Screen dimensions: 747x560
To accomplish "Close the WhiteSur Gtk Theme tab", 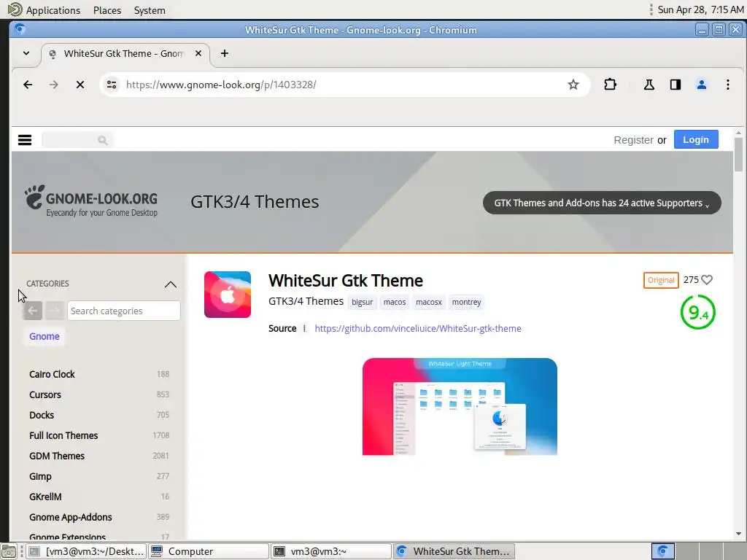I will pyautogui.click(x=198, y=53).
